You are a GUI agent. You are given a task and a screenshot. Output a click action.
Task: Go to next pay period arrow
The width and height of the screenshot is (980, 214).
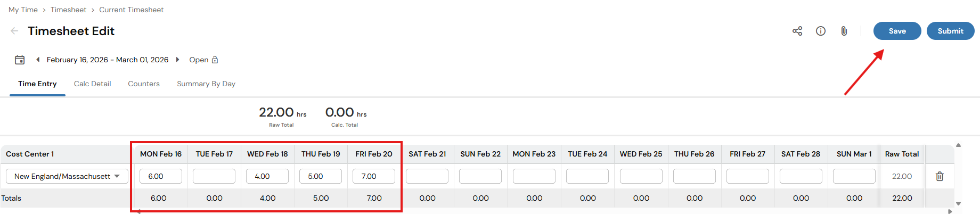click(177, 60)
